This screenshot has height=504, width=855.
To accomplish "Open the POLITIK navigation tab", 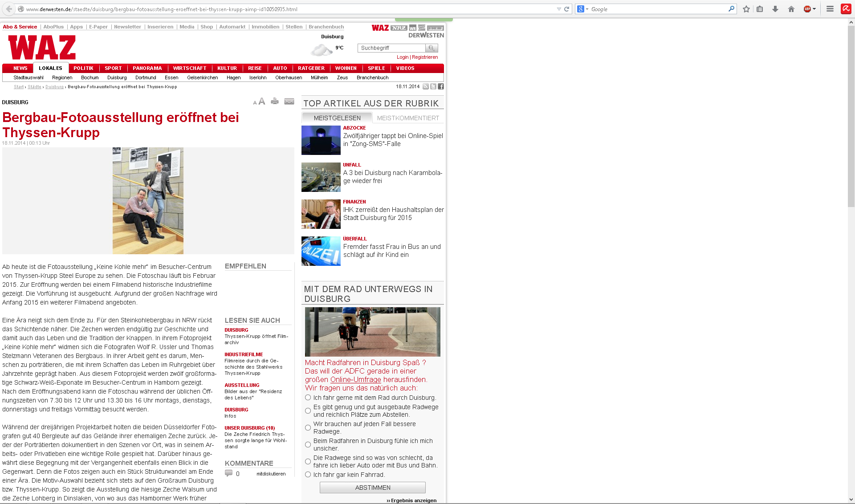I will click(x=83, y=68).
